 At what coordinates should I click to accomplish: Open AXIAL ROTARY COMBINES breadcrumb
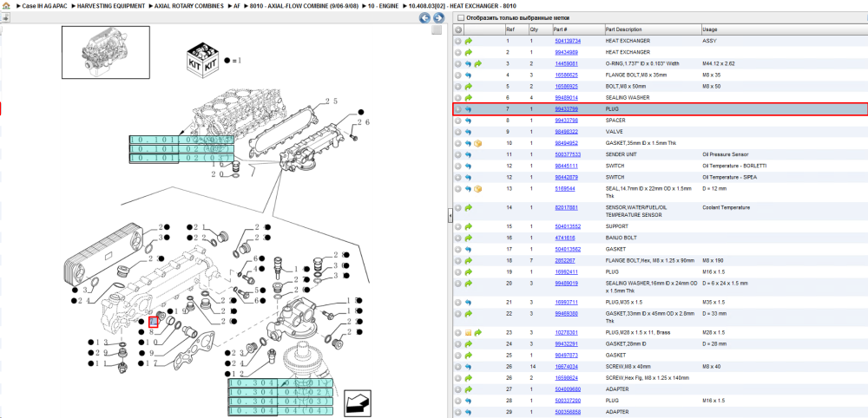click(190, 5)
